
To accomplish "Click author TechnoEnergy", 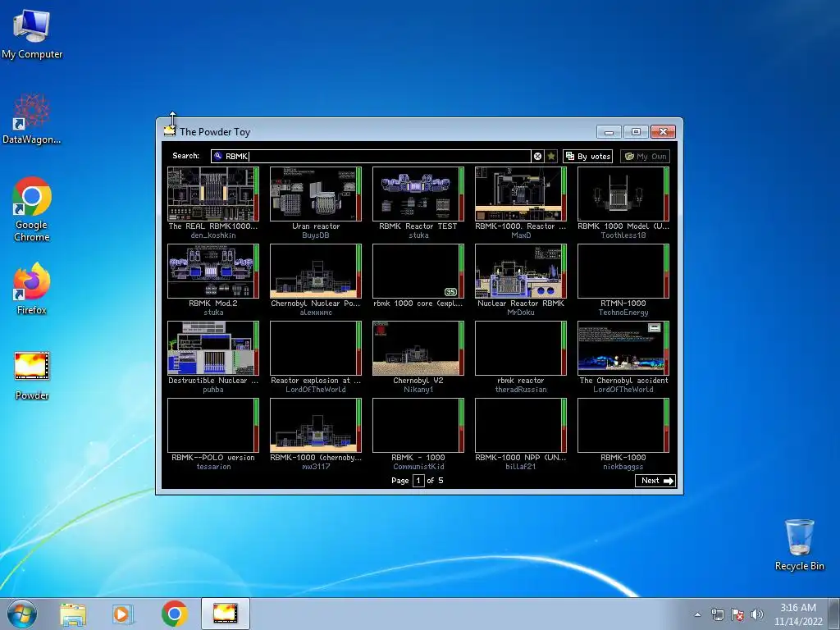I will (x=623, y=313).
